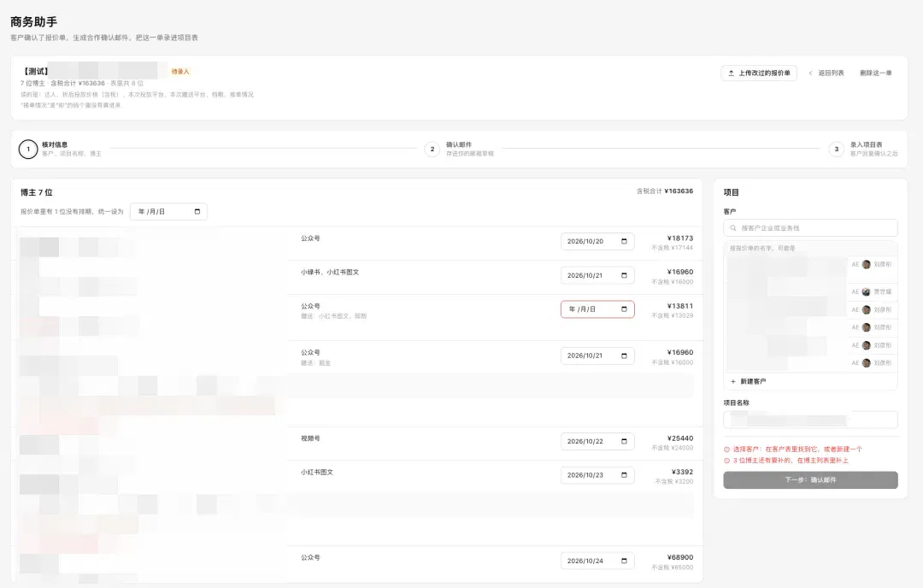Click the 待录入 status badge

180,72
